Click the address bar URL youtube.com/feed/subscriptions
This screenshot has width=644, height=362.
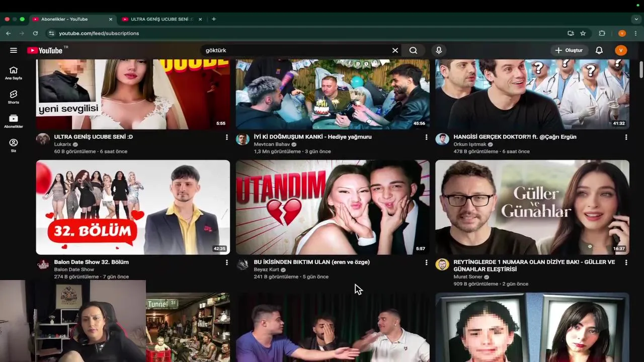(x=99, y=33)
